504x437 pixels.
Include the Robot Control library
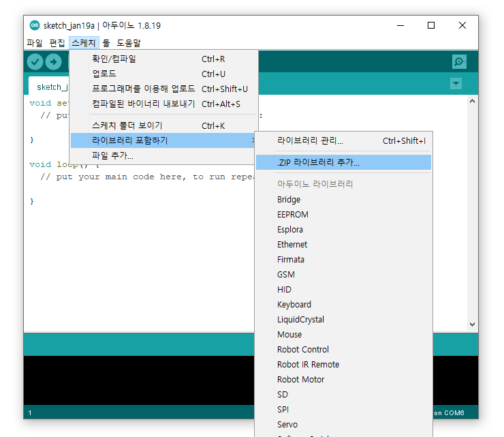click(344, 350)
